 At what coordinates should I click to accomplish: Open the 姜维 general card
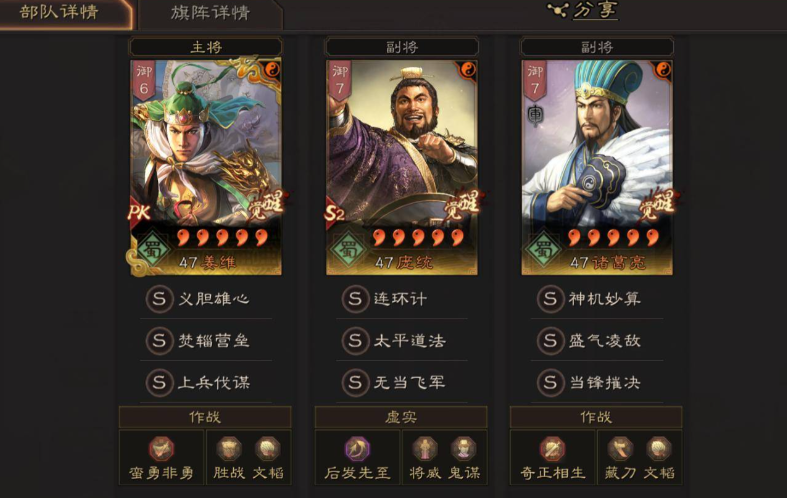[x=206, y=167]
